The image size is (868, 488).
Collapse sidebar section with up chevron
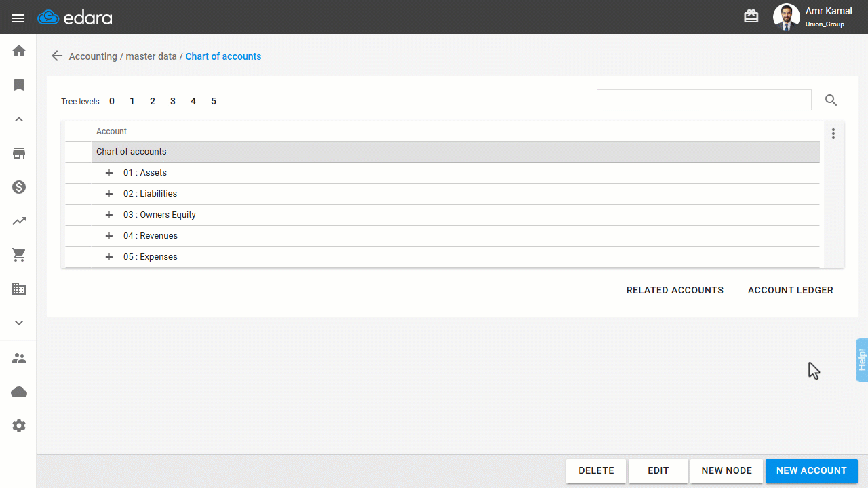coord(19,119)
